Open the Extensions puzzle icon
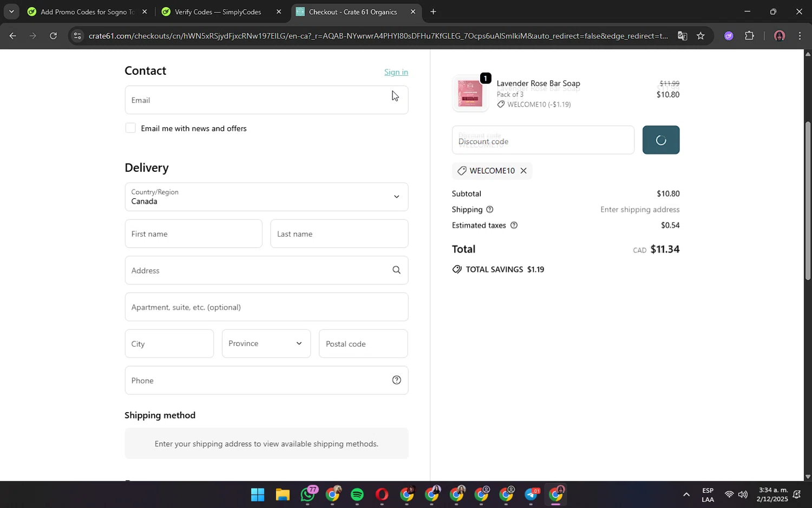 click(x=749, y=36)
